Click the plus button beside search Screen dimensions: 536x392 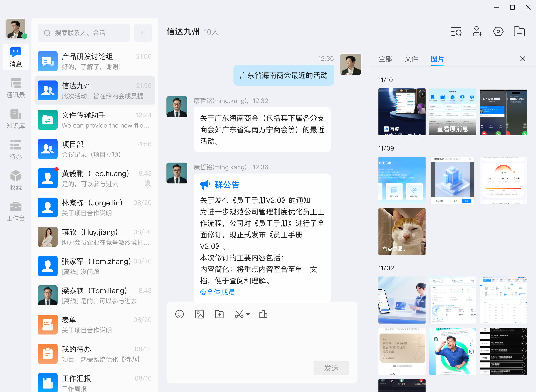tap(143, 33)
